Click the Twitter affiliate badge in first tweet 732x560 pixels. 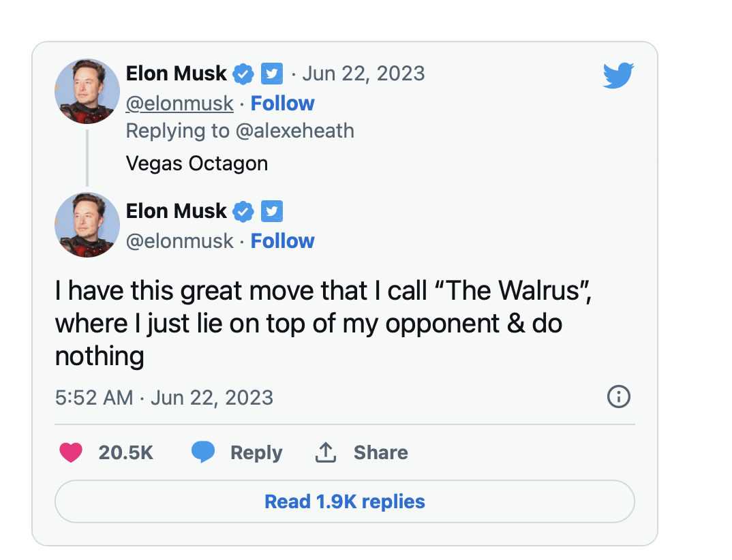[x=272, y=74]
